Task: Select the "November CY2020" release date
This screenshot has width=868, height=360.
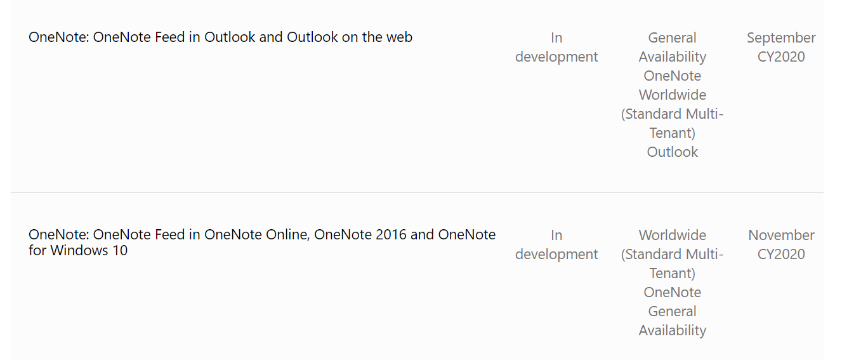Action: tap(781, 245)
